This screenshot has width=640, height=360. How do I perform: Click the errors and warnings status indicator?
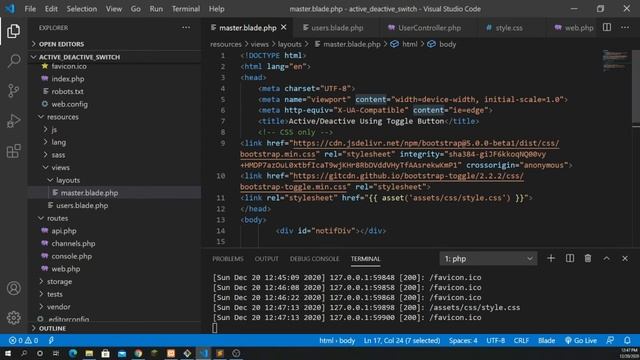click(x=24, y=340)
